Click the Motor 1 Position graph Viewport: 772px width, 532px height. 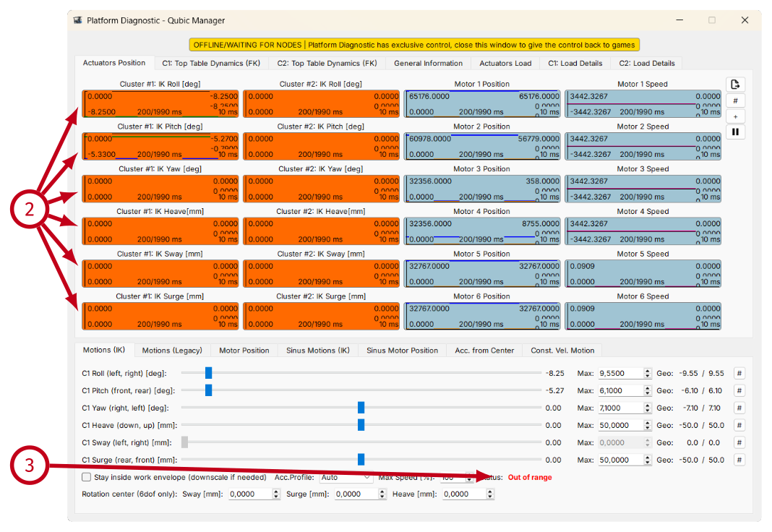pyautogui.click(x=482, y=104)
